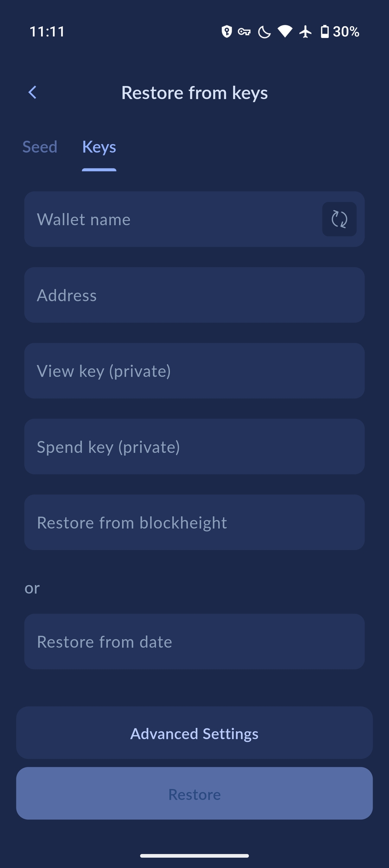The image size is (389, 868).
Task: Select the Address input field
Action: click(x=194, y=295)
